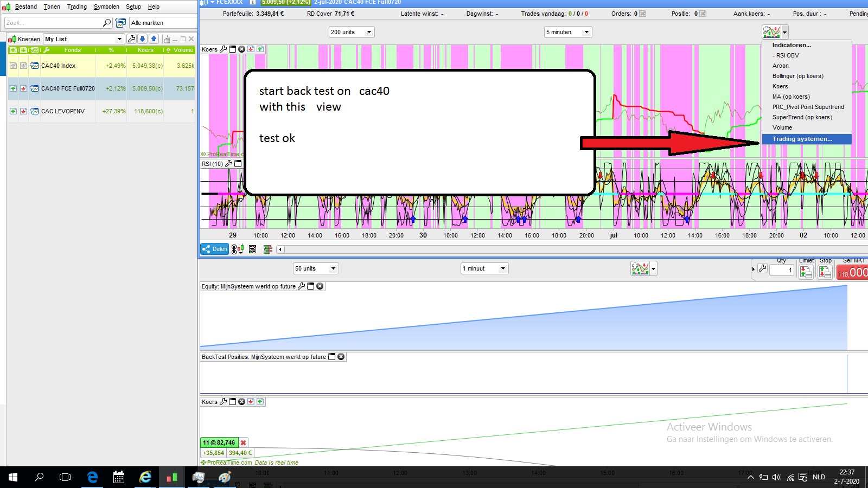868x488 pixels.
Task: Click the Delen share button
Action: coord(214,249)
